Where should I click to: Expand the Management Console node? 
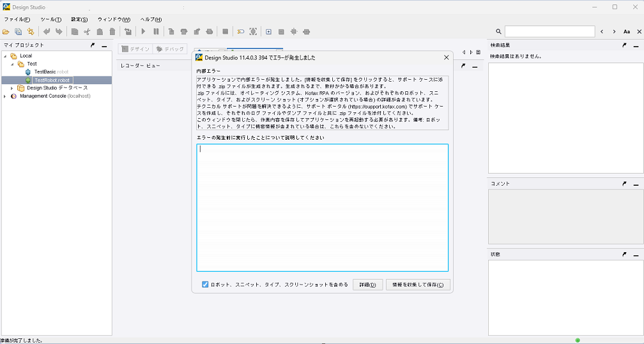click(x=4, y=96)
